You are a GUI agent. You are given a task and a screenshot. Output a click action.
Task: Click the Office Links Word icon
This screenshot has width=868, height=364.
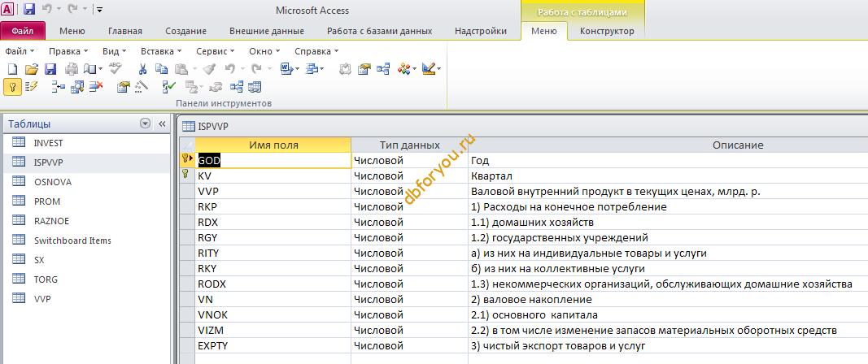(x=286, y=69)
